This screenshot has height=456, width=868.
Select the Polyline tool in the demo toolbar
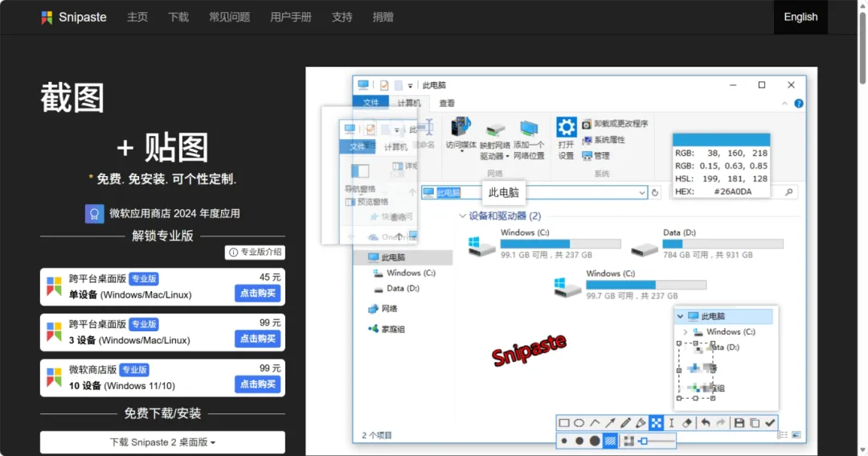click(x=595, y=423)
